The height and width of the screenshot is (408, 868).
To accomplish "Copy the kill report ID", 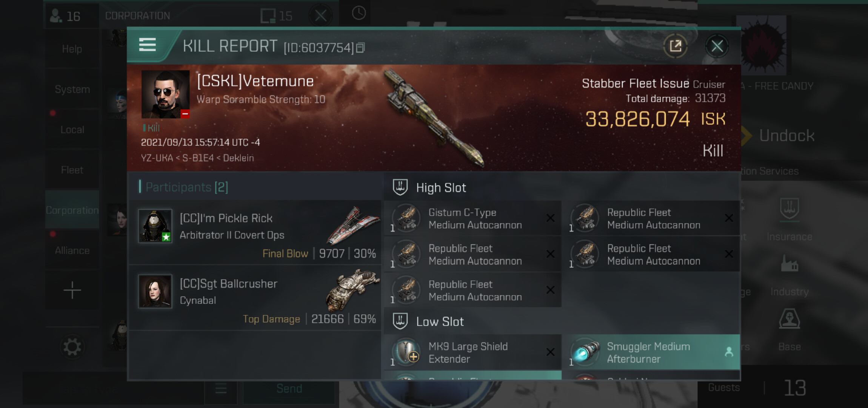I will click(360, 48).
